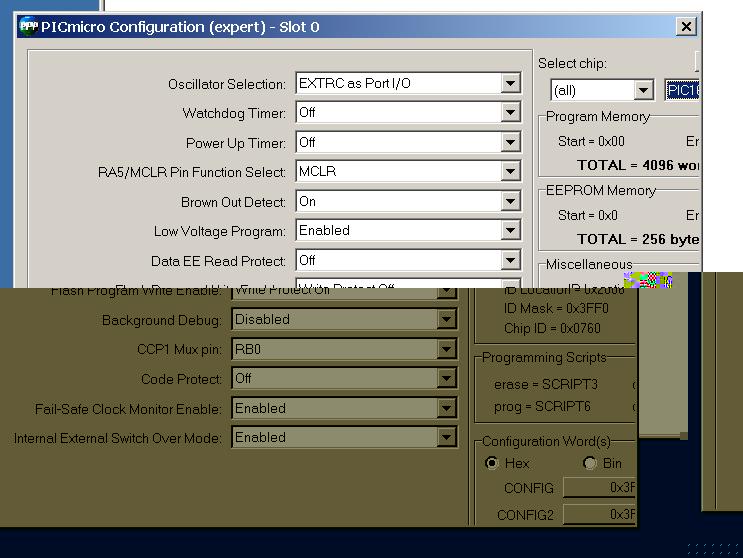Viewport: 743px width, 558px height.
Task: Click 'prog = SCRIPT6' entry
Action: (x=542, y=406)
